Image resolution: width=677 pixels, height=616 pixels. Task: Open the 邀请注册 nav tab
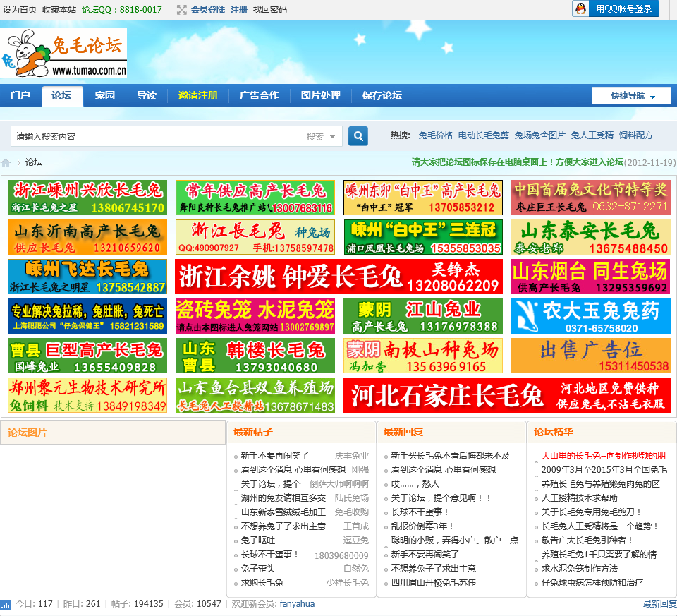click(197, 95)
